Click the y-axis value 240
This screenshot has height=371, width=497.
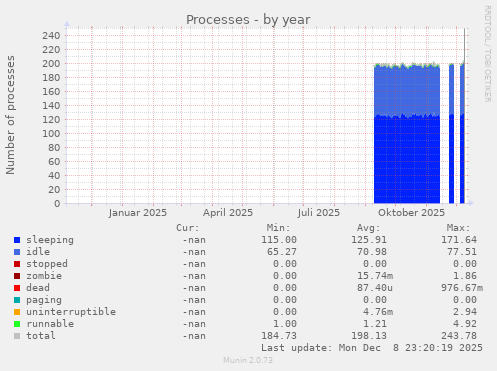tap(51, 36)
